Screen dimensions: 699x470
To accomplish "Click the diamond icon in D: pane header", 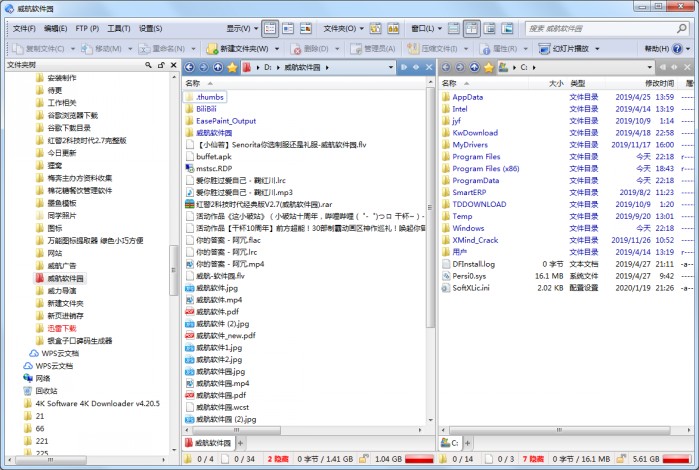I will [416, 67].
